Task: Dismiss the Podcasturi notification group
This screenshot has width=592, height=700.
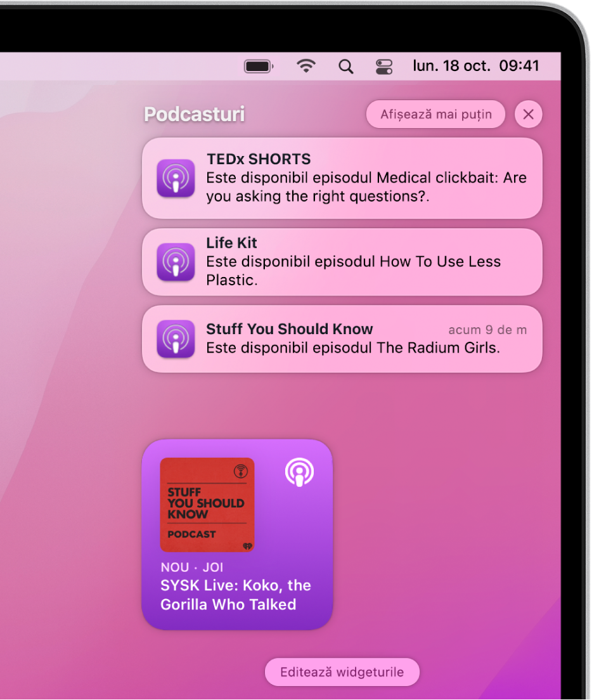Action: (x=528, y=114)
